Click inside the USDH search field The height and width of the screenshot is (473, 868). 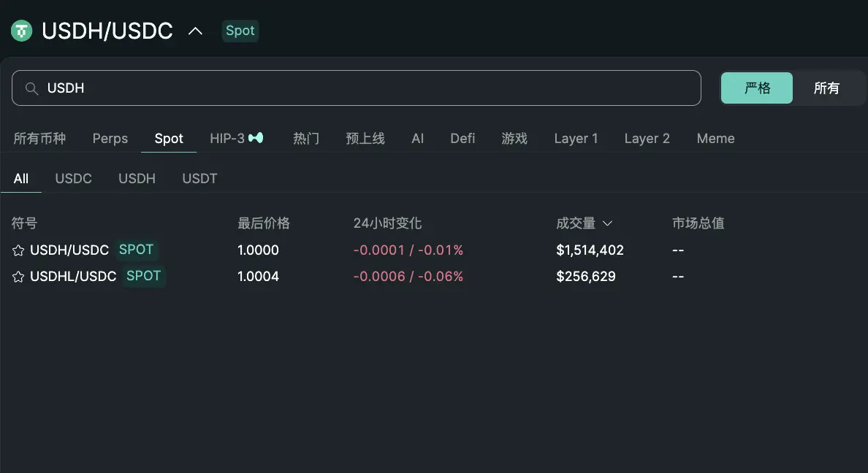(x=292, y=88)
